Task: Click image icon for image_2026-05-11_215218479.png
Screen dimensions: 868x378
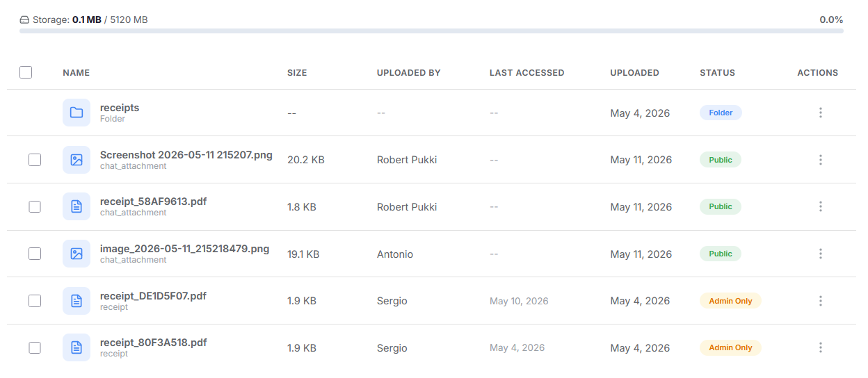Action: click(77, 254)
